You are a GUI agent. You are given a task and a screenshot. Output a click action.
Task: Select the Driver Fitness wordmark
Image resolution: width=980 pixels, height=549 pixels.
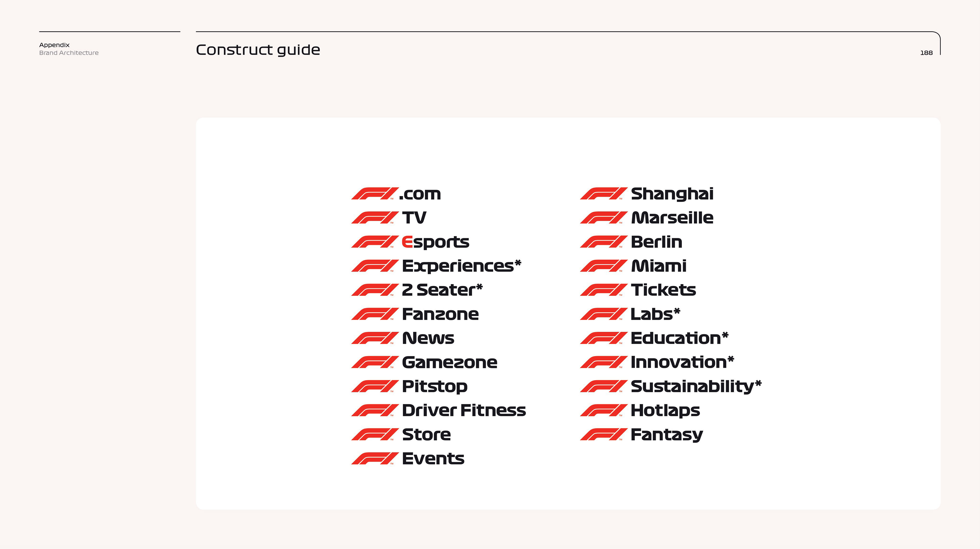click(464, 410)
